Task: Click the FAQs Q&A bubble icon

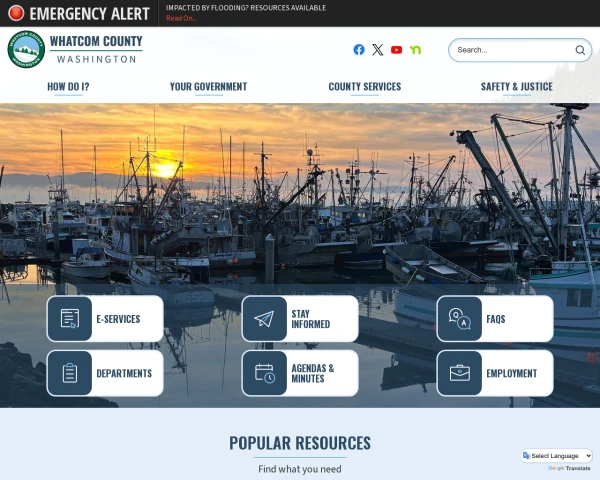Action: tap(460, 318)
